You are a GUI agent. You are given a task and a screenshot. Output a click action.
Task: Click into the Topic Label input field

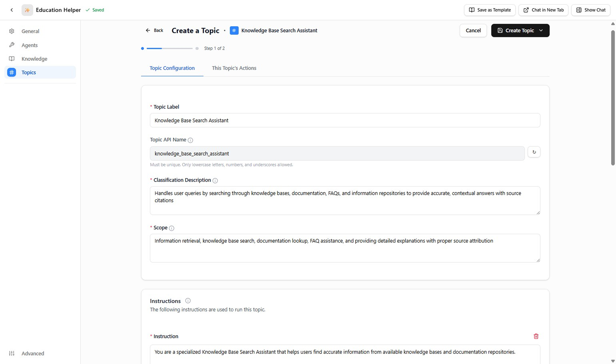[345, 120]
